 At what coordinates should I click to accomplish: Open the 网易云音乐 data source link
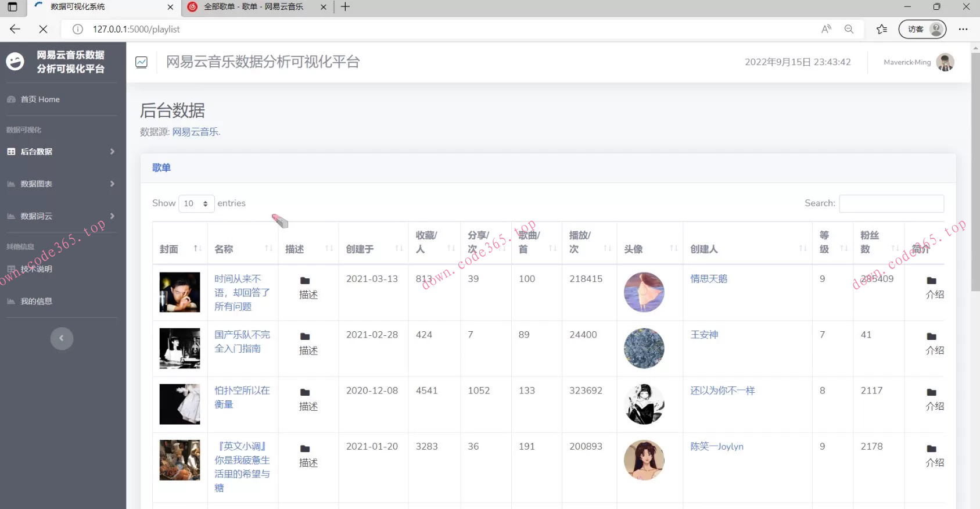point(195,132)
